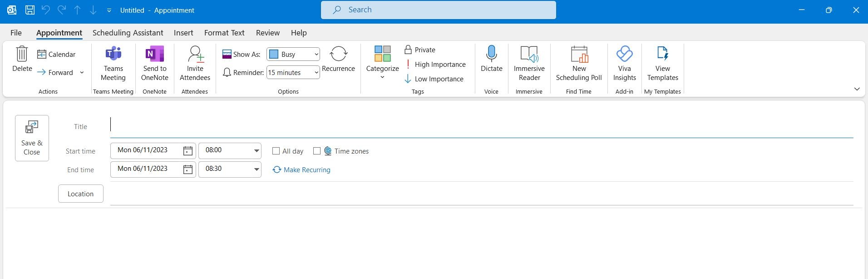Open the Insert tab
The height and width of the screenshot is (279, 868).
(183, 33)
